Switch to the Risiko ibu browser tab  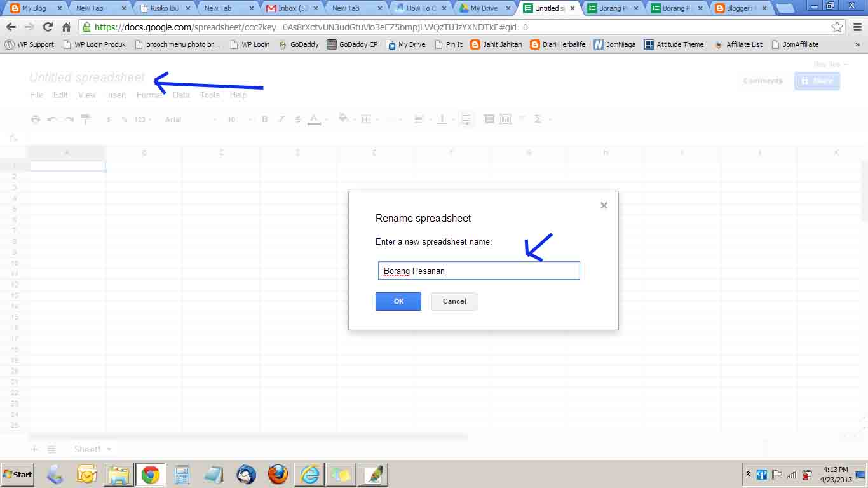click(x=164, y=8)
